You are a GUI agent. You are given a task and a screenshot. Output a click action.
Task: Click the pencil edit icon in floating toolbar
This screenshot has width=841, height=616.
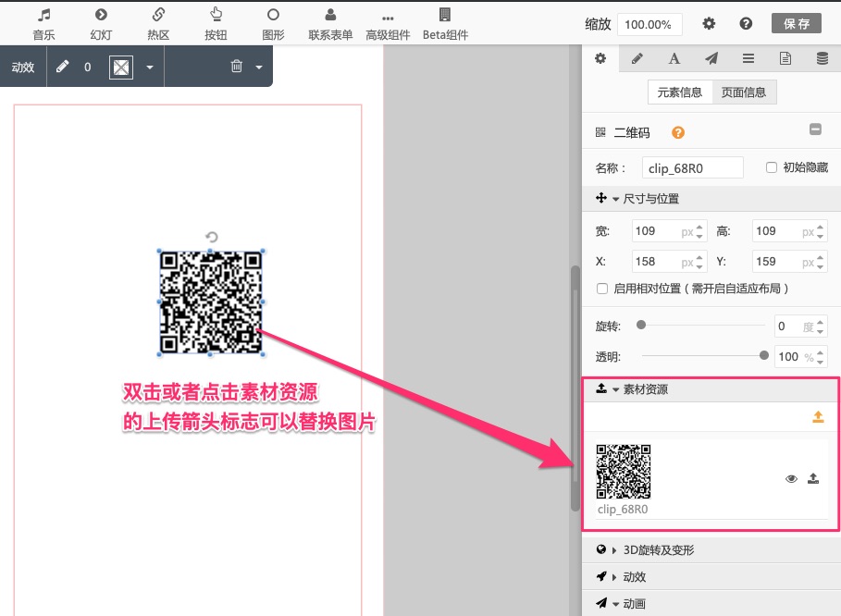click(x=62, y=67)
